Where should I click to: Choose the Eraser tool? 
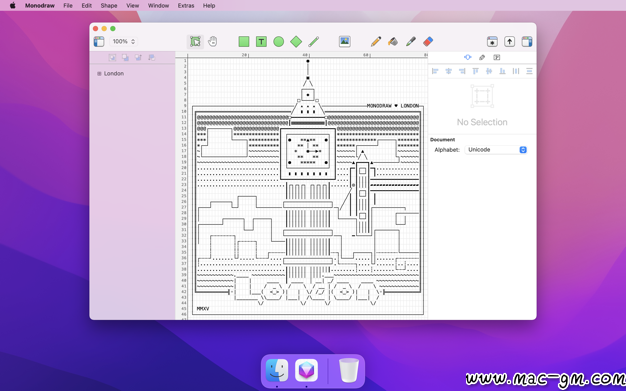point(428,42)
